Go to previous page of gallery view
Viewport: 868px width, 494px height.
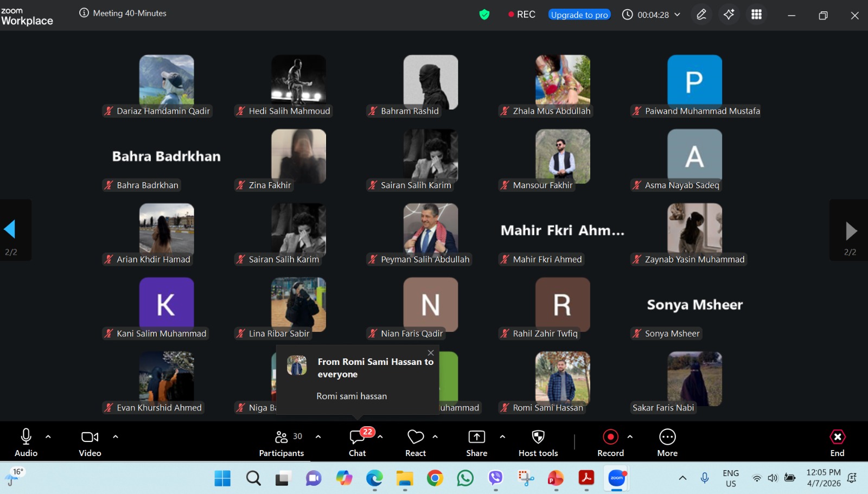[10, 229]
